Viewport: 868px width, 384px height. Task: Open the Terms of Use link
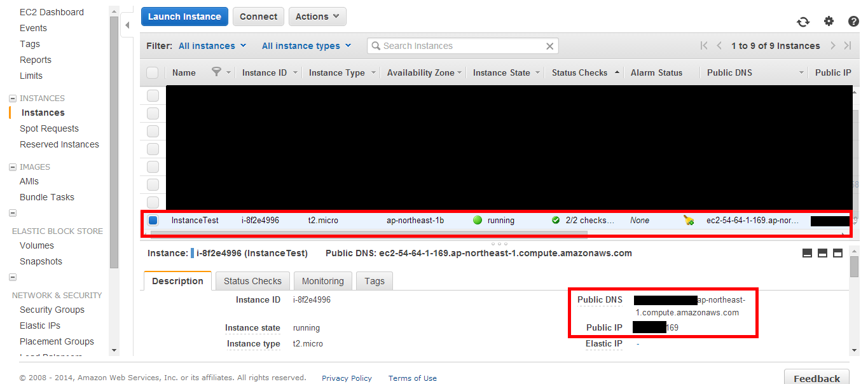pos(413,378)
